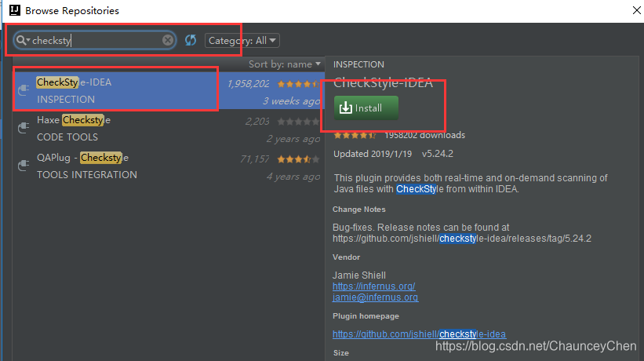The width and height of the screenshot is (644, 361).
Task: Click the star rating beside 1958202 downloads
Action: [x=355, y=135]
